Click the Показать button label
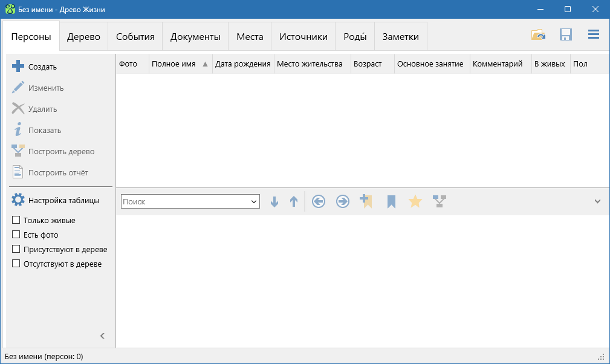 45,130
